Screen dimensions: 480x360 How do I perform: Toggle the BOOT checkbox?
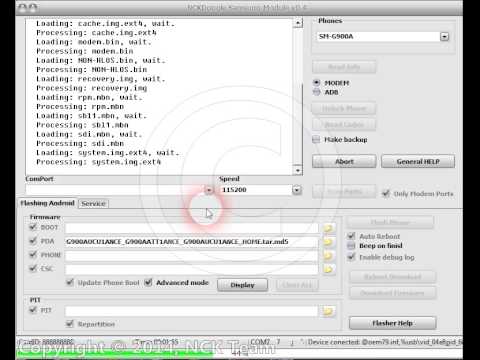pyautogui.click(x=33, y=227)
